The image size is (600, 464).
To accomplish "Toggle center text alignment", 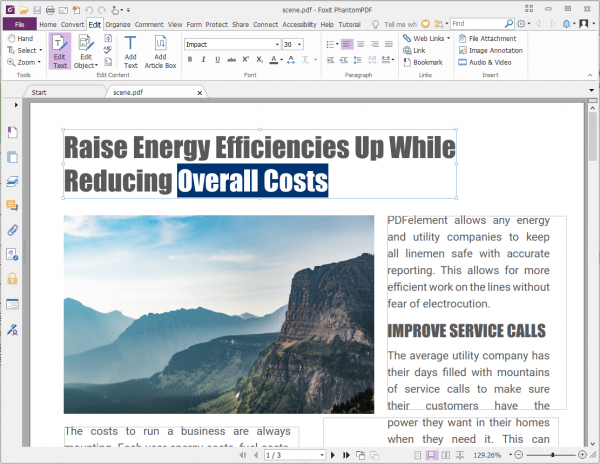I will pos(361,44).
